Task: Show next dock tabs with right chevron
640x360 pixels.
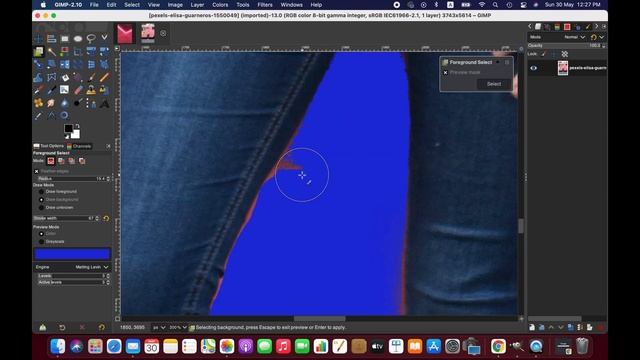Action: tap(596, 26)
